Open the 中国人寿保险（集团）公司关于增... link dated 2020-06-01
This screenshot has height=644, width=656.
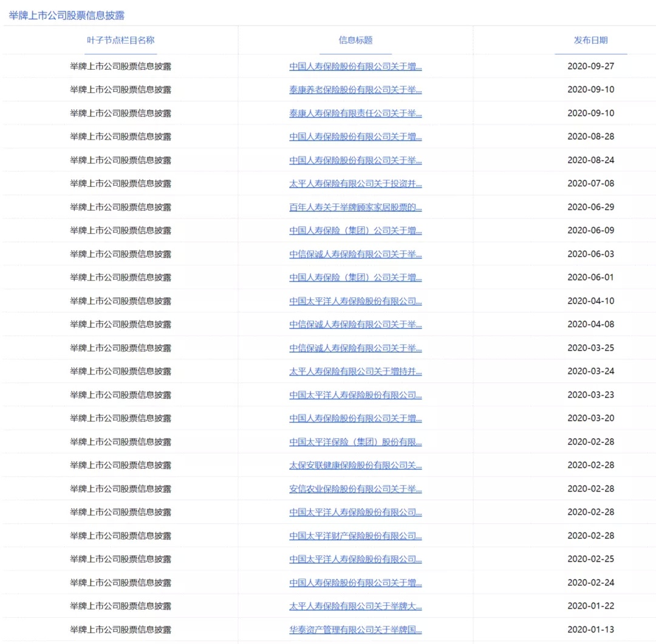click(355, 277)
